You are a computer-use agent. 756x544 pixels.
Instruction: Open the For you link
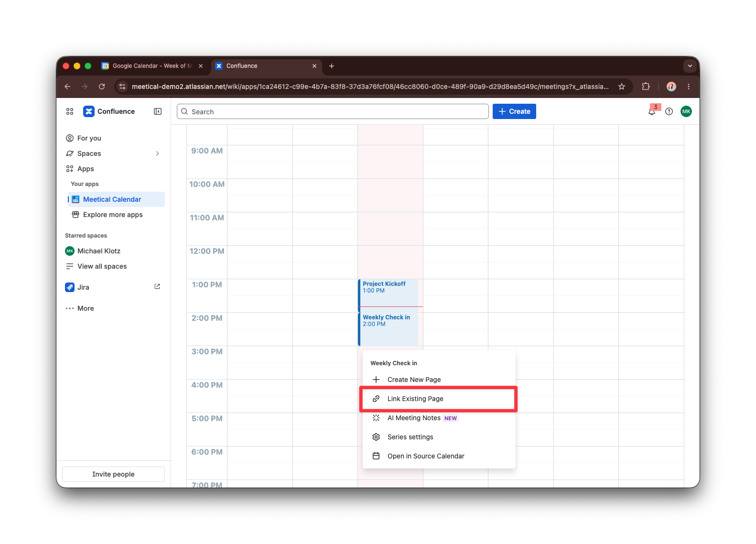89,138
